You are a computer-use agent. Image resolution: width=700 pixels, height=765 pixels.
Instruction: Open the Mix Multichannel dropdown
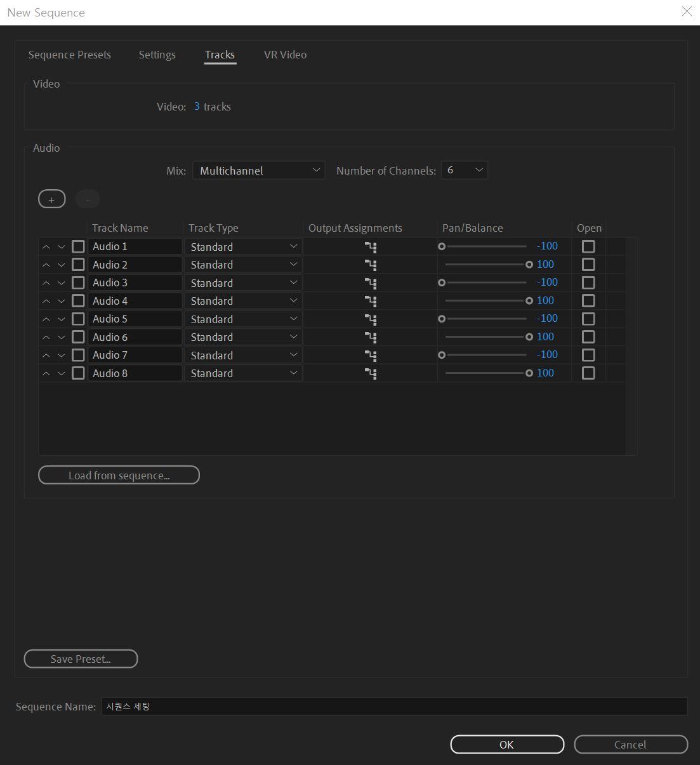[259, 170]
